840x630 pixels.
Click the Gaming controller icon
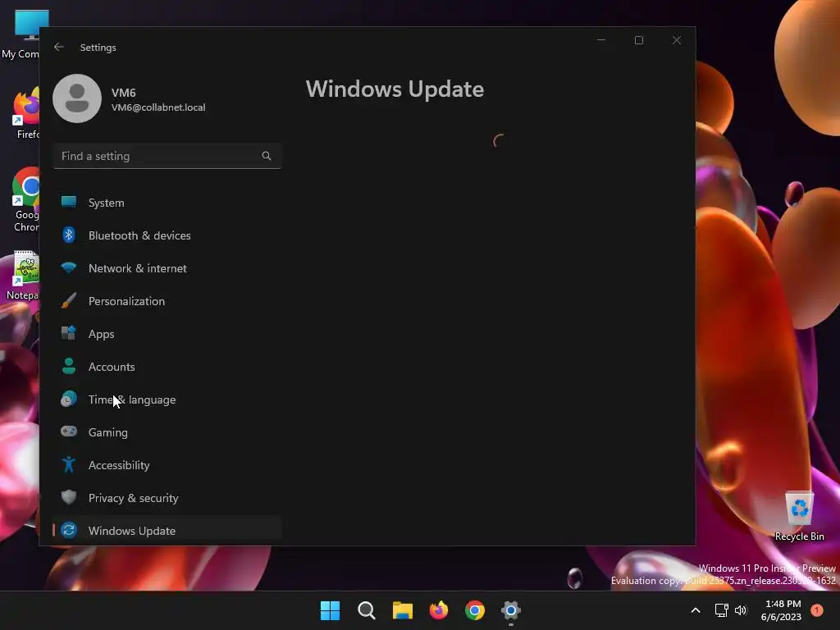tap(69, 431)
